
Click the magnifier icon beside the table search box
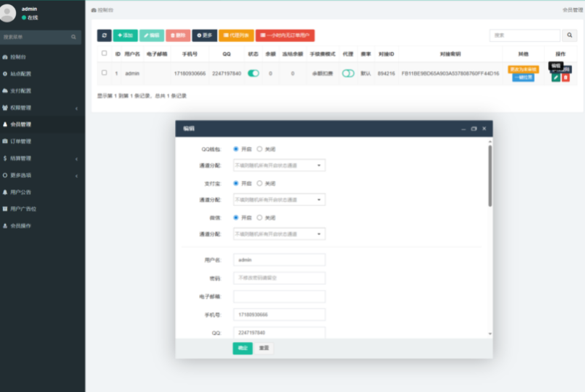[570, 35]
